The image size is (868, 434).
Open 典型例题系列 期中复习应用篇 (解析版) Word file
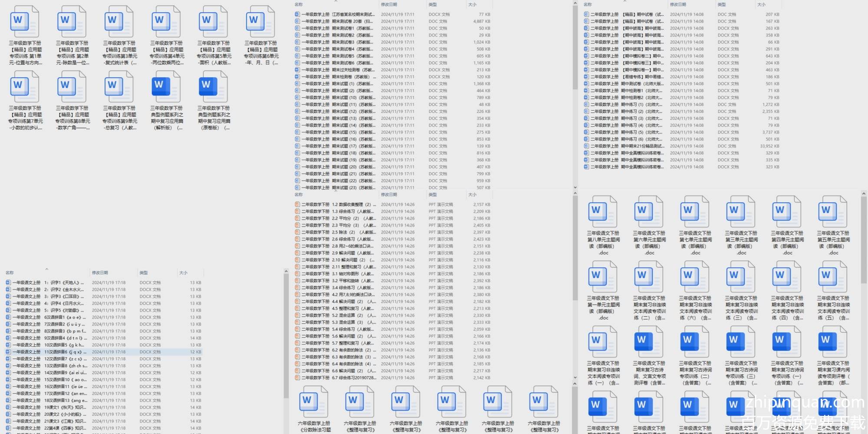pyautogui.click(x=166, y=86)
